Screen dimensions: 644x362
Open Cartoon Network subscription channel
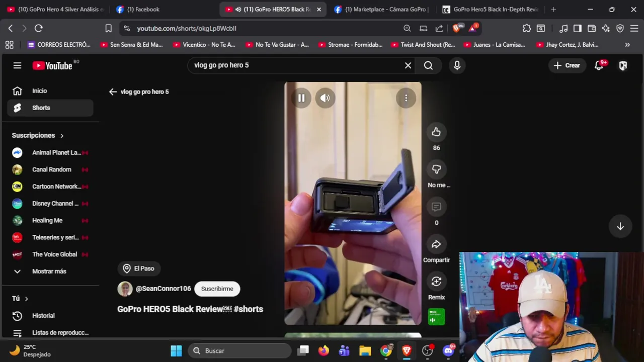point(50,187)
